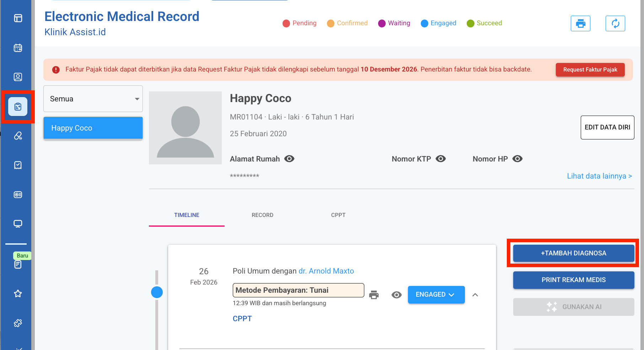644x350 pixels.
Task: Reveal the Alamat Rumah value
Action: [289, 159]
